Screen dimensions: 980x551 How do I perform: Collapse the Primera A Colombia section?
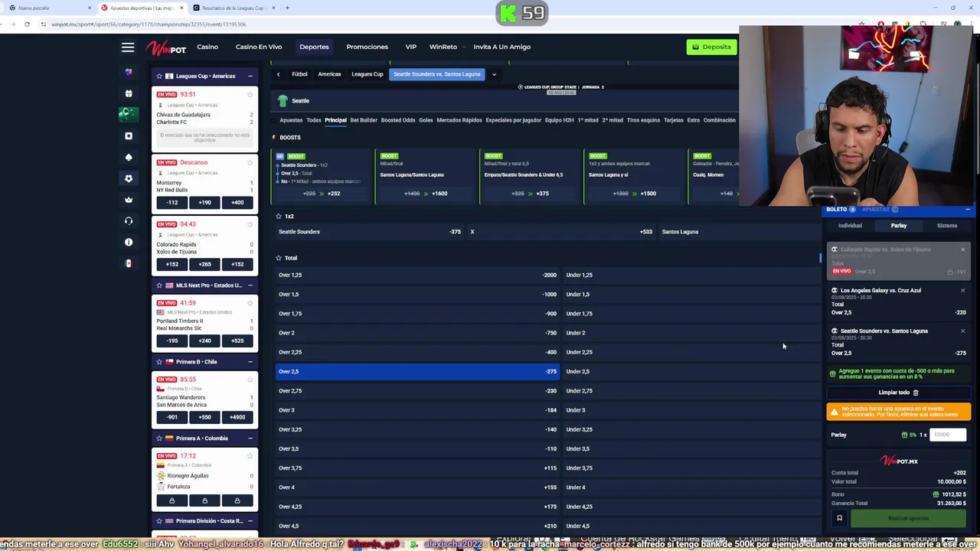[250, 439]
